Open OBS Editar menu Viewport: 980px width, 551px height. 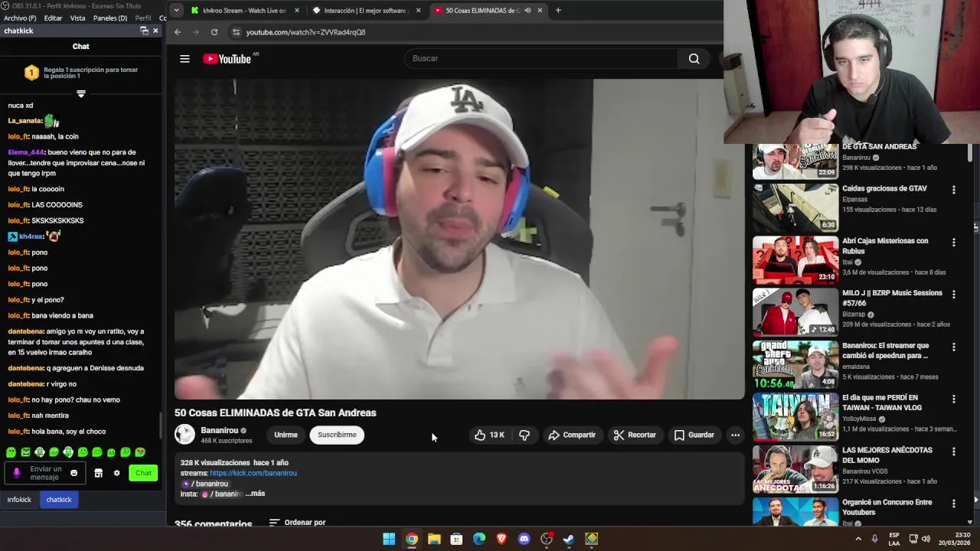click(53, 18)
